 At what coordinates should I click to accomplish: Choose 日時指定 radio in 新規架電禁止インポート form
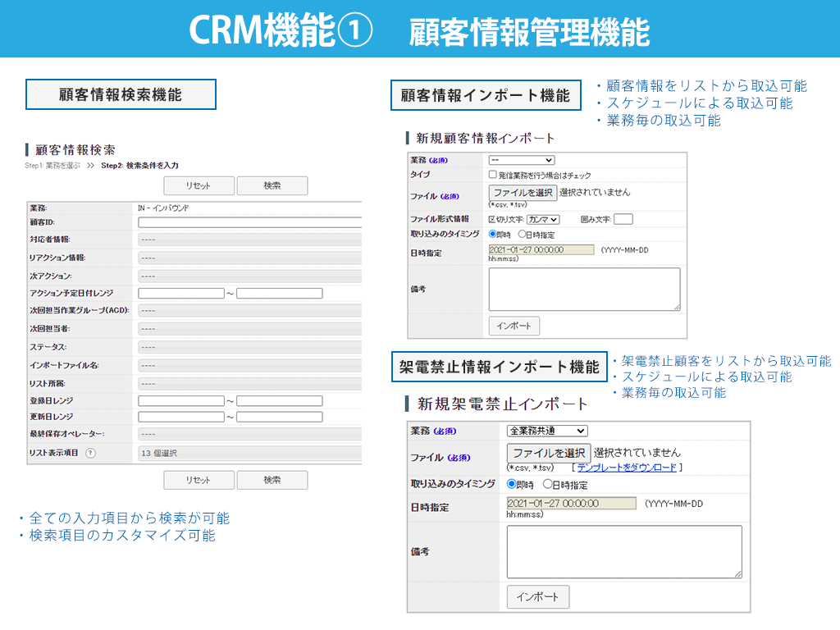(x=548, y=484)
